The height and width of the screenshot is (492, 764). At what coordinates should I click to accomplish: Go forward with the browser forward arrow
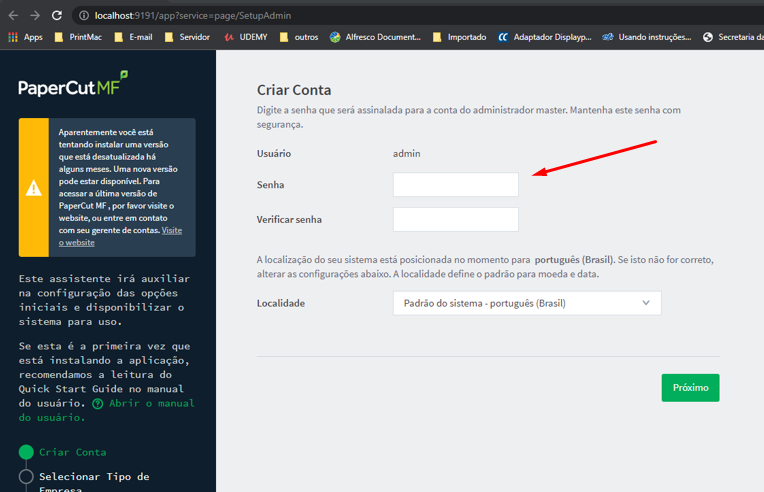[x=35, y=16]
